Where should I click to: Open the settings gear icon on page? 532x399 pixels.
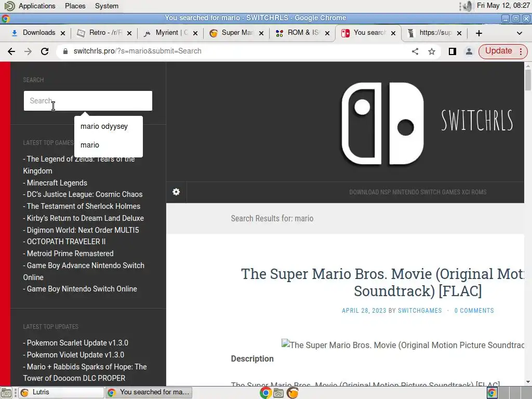point(176,192)
